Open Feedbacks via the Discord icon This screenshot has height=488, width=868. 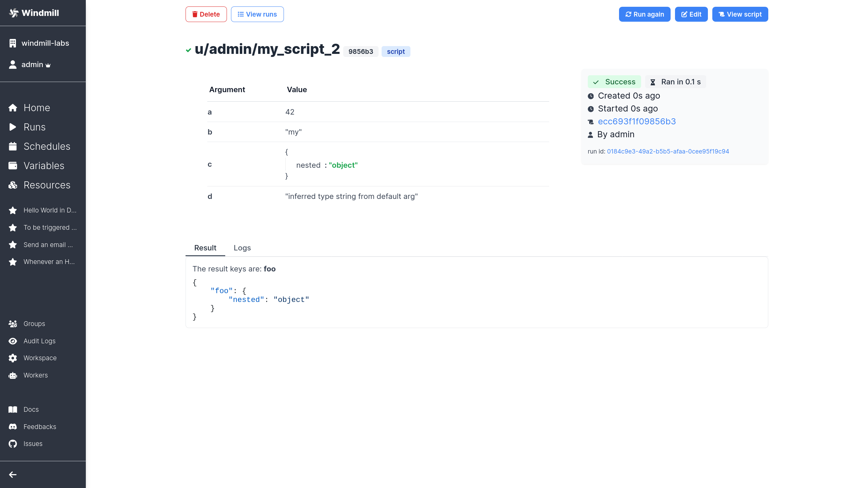pyautogui.click(x=13, y=427)
